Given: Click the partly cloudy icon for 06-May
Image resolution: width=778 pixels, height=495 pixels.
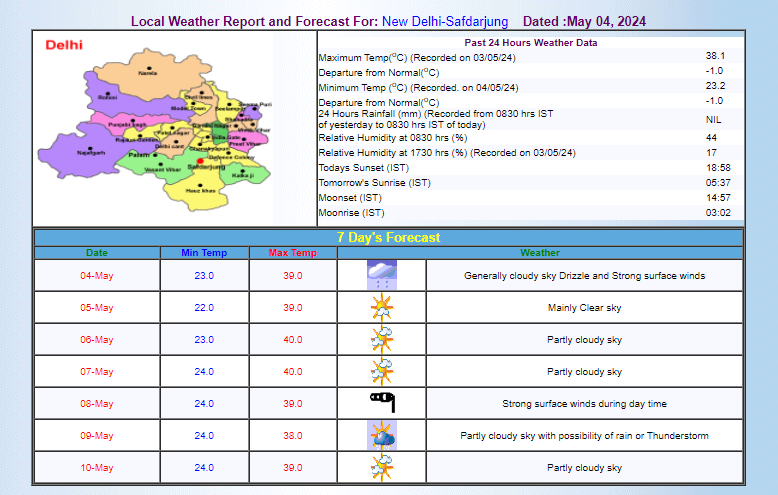Looking at the screenshot, I should 382,339.
